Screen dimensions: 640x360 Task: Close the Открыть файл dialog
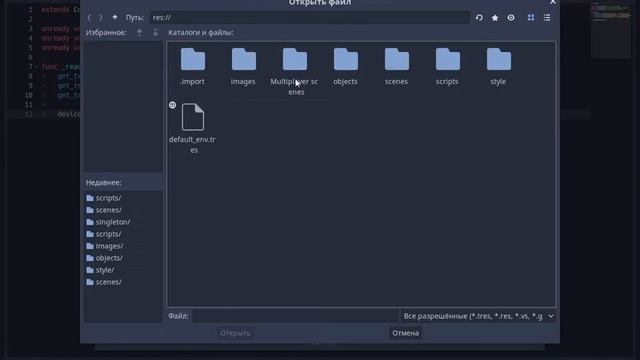pos(553,2)
